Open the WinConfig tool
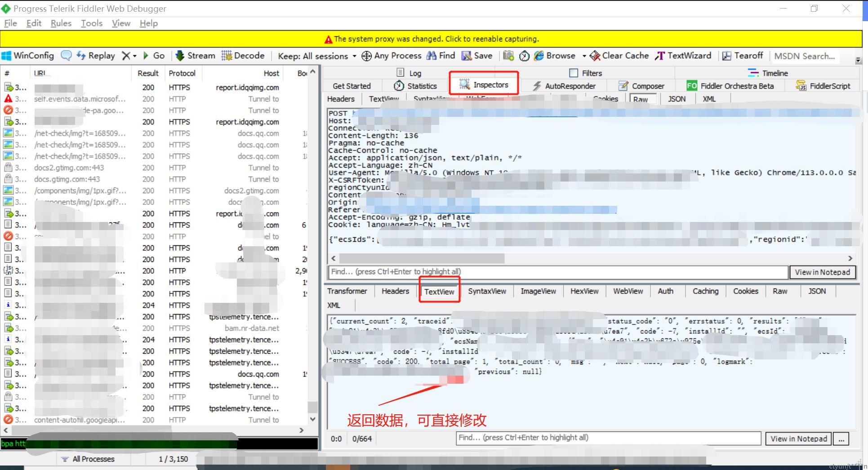The width and height of the screenshot is (868, 470). 28,56
